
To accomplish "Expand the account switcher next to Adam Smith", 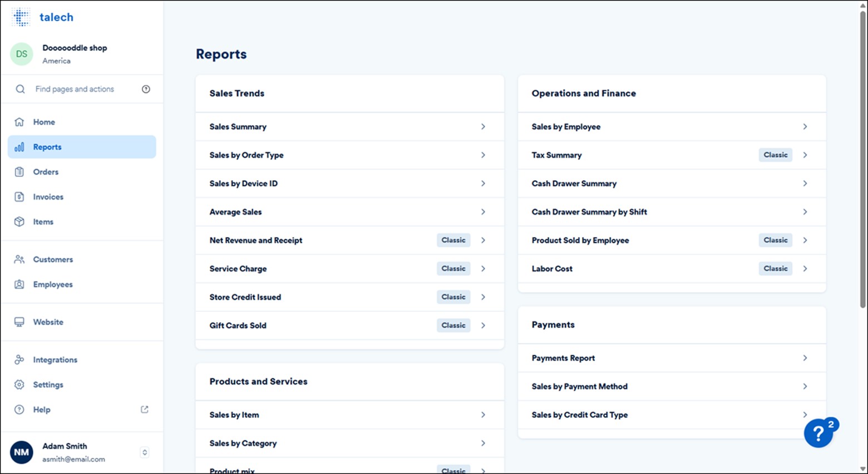I will (x=144, y=452).
